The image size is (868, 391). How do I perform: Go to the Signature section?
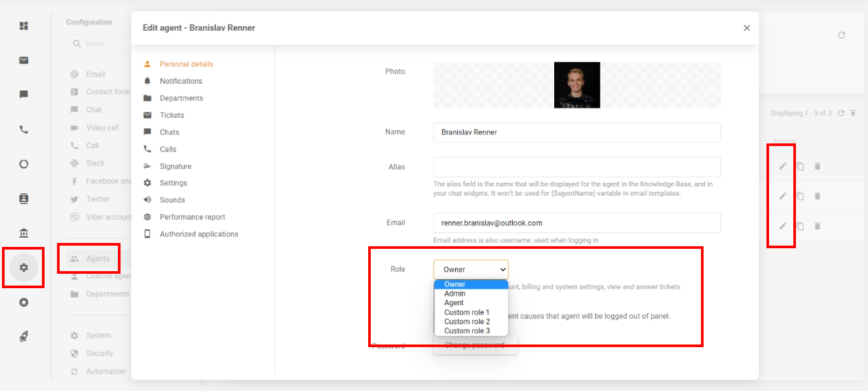point(176,166)
